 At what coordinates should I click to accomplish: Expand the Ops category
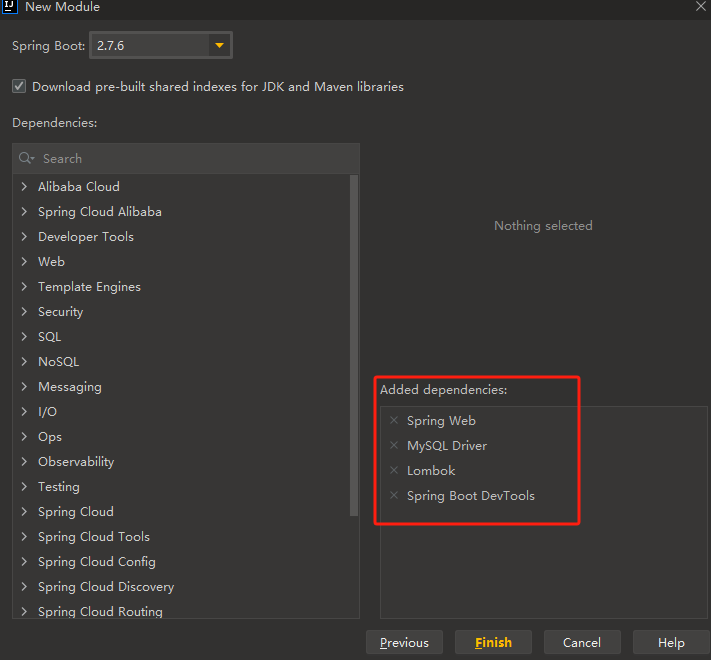point(24,436)
